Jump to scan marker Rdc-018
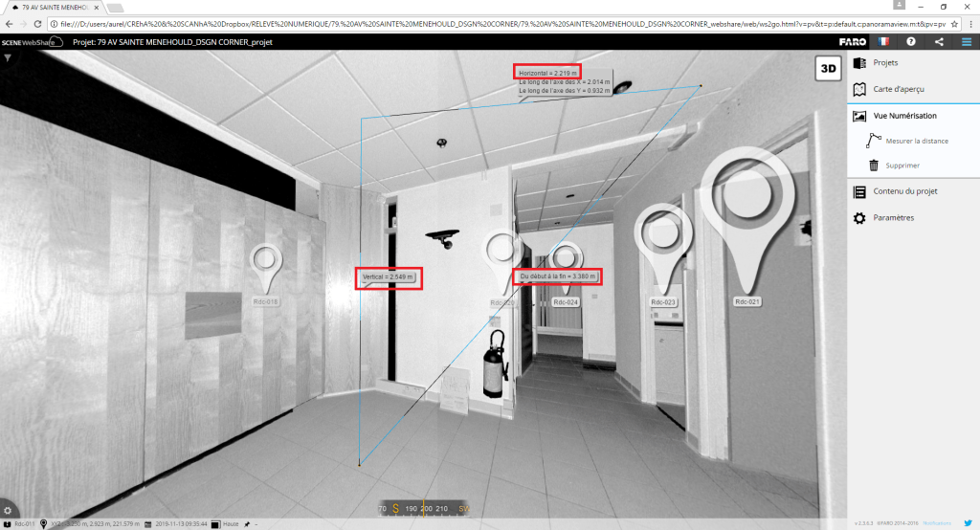Image resolution: width=980 pixels, height=530 pixels. pos(265,263)
